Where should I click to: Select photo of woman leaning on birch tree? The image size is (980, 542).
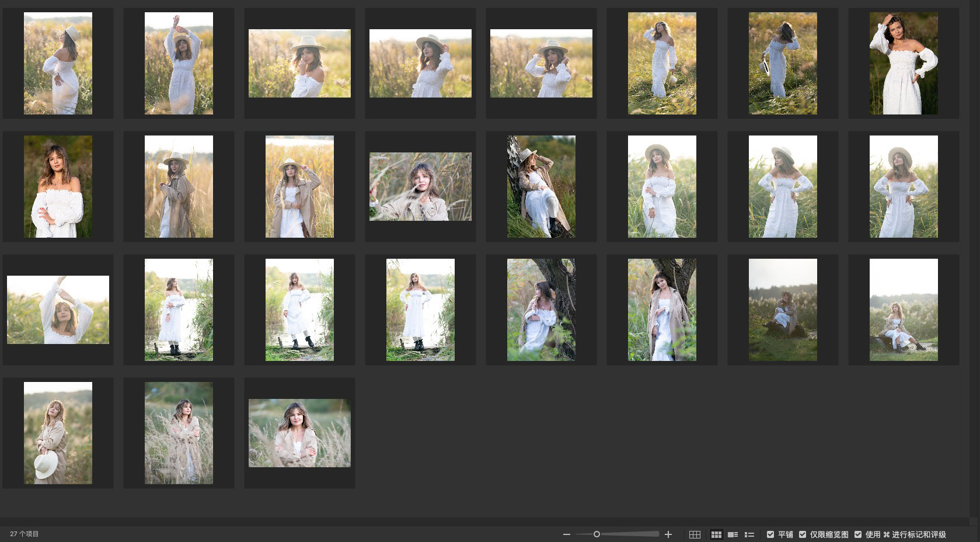(x=541, y=186)
